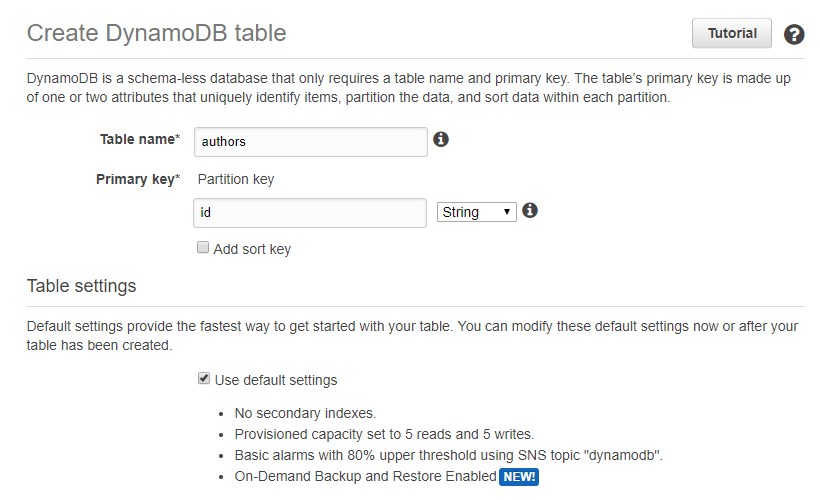The image size is (820, 500).
Task: Click On-Demand Backup and Restore Enabled text
Action: [x=366, y=476]
